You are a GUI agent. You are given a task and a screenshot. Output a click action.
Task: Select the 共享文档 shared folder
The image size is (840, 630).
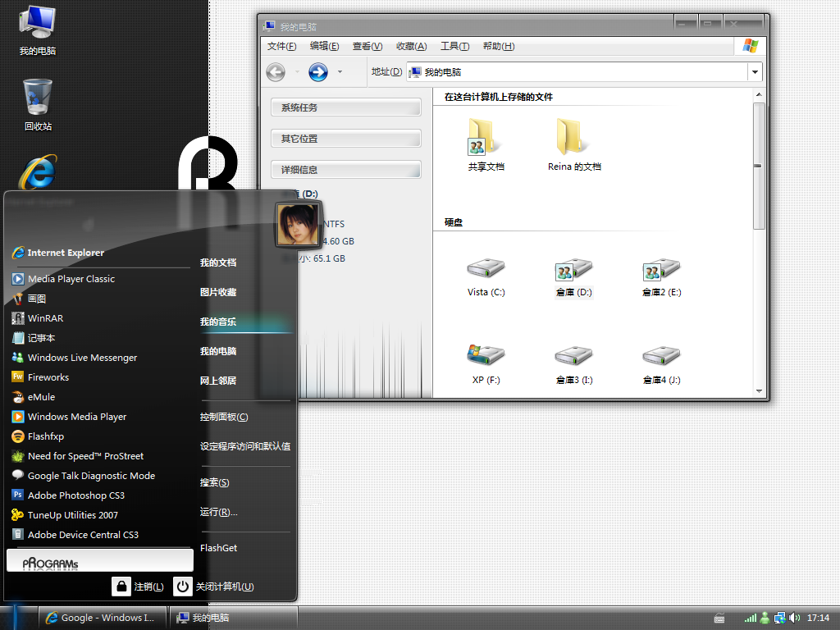pyautogui.click(x=486, y=144)
